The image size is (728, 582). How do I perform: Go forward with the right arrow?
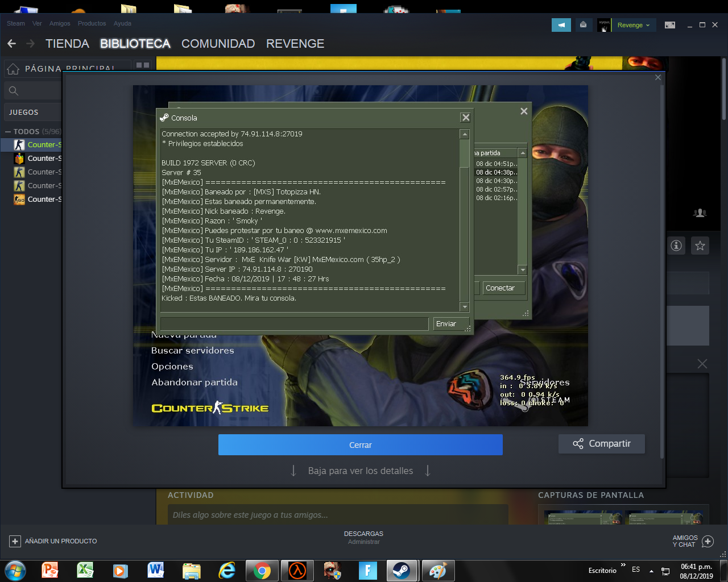click(31, 44)
